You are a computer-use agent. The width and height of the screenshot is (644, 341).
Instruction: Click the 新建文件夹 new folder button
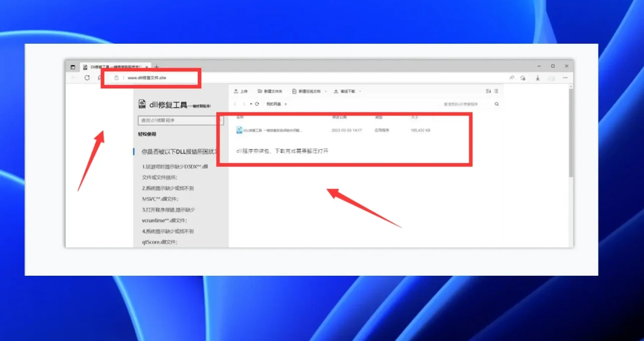(x=270, y=91)
